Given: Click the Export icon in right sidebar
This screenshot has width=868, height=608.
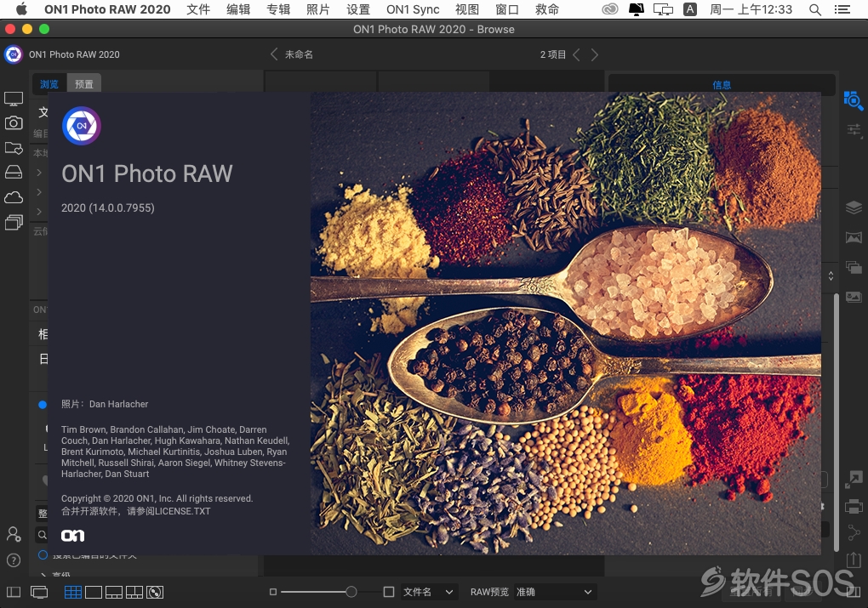Looking at the screenshot, I should tap(854, 560).
